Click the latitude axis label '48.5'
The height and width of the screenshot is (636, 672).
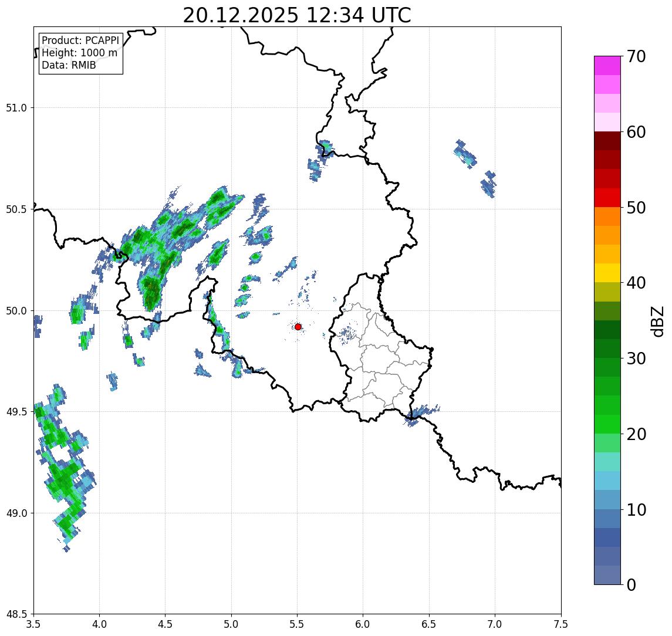(x=16, y=614)
